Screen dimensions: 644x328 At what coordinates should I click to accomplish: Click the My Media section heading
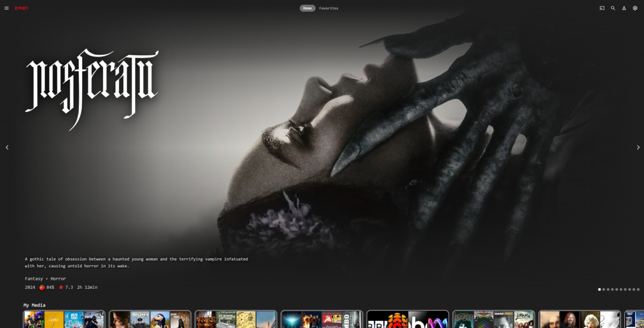(34, 305)
